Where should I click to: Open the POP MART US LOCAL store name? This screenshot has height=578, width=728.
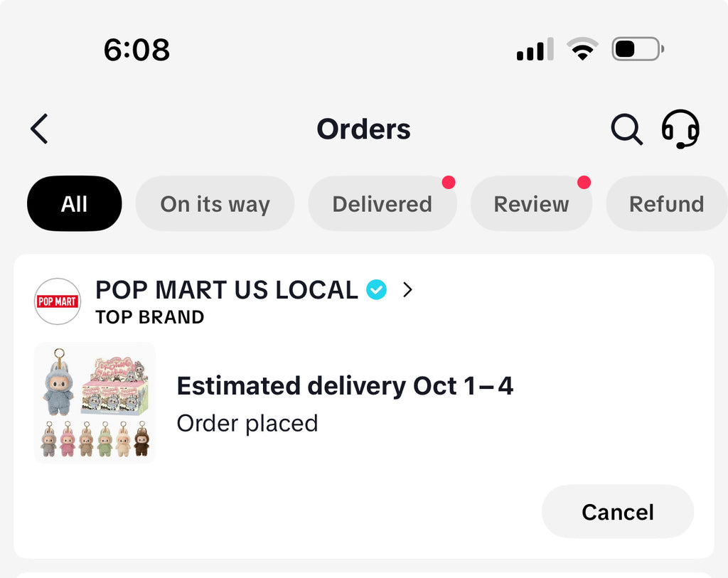[x=227, y=290]
